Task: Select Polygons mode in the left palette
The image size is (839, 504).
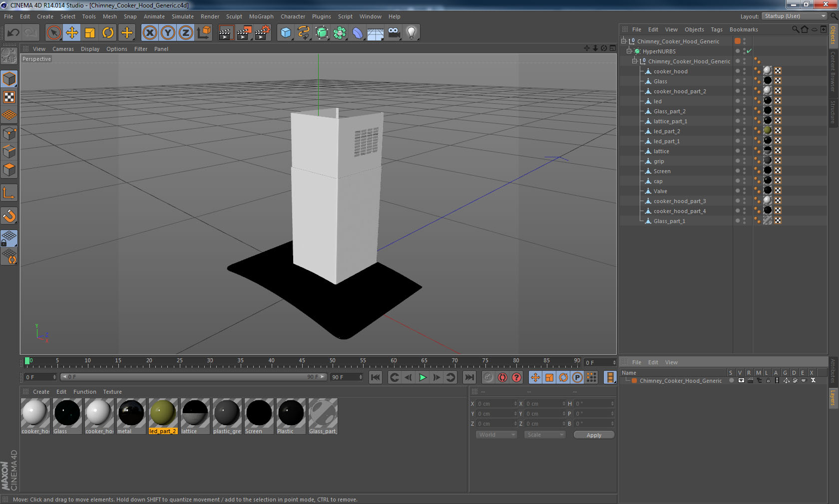Action: [x=9, y=170]
